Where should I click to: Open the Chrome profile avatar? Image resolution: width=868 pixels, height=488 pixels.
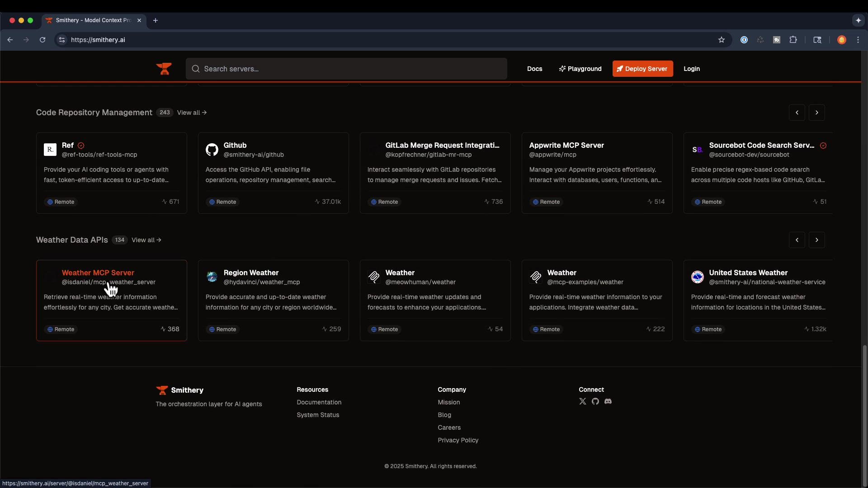842,40
